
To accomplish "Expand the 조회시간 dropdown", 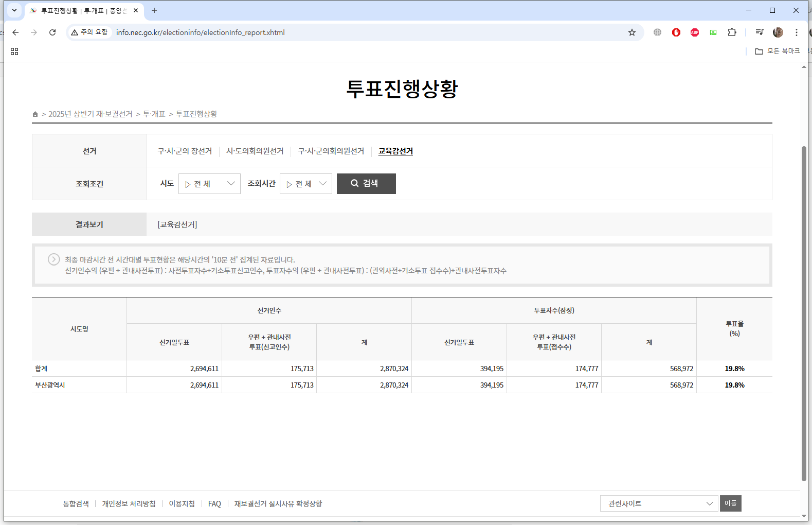I will [306, 184].
